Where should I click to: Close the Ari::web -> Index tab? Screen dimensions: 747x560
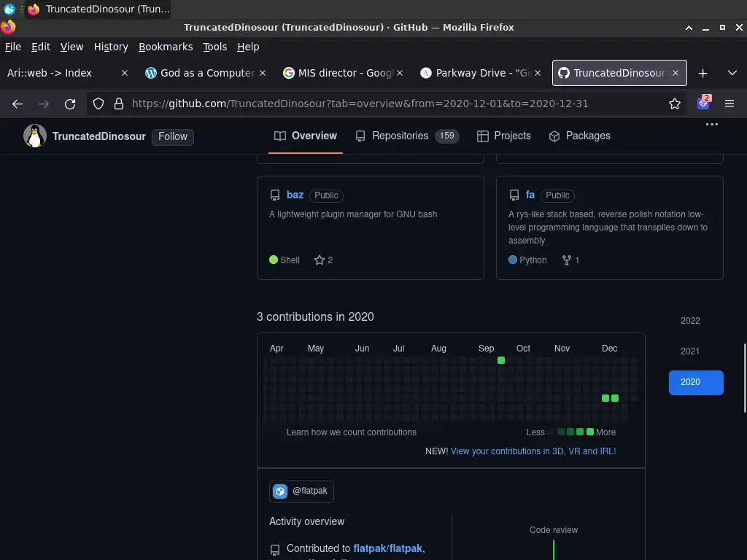click(124, 73)
